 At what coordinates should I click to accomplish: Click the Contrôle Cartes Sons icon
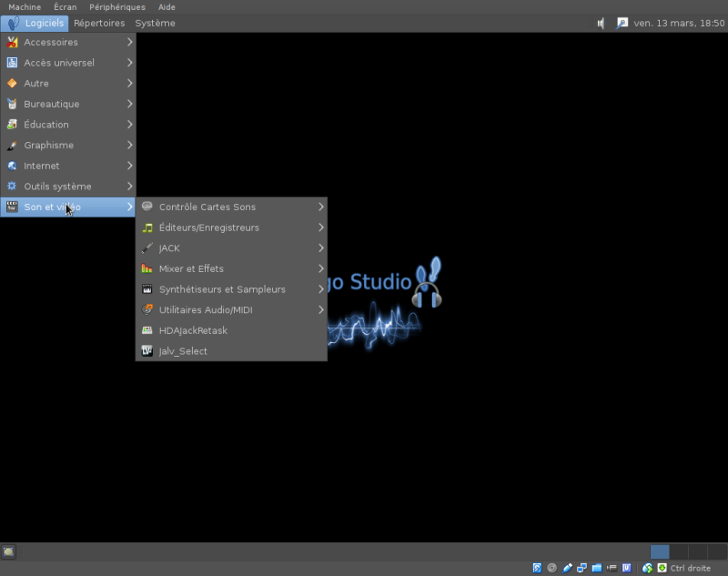tap(147, 207)
